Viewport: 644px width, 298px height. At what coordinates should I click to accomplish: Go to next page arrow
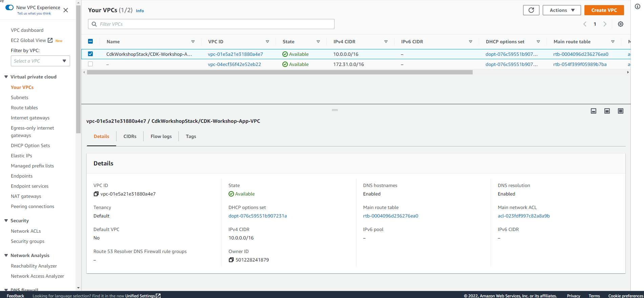(x=605, y=24)
